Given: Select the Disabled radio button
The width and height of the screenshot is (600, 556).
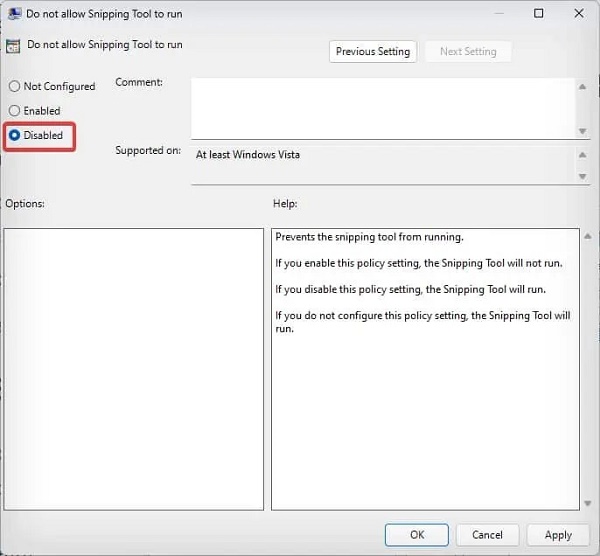Looking at the screenshot, I should [x=14, y=135].
